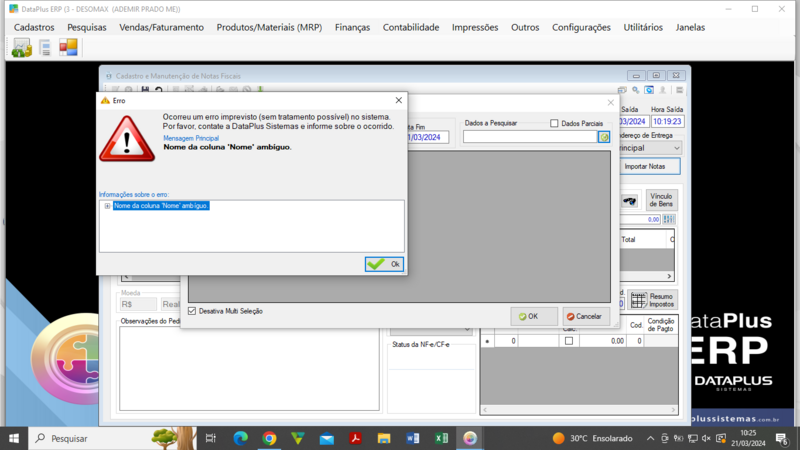Click the Observações do Pedido text area

pos(249,368)
